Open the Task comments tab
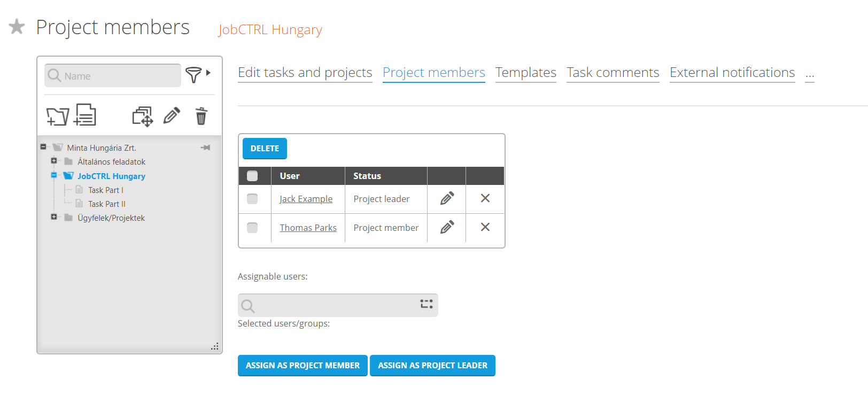 pyautogui.click(x=613, y=73)
